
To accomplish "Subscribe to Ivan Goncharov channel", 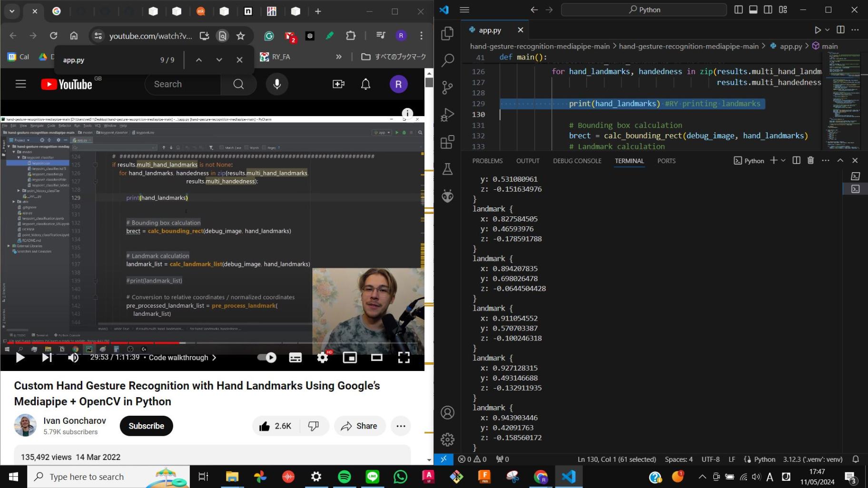I will pos(146,426).
